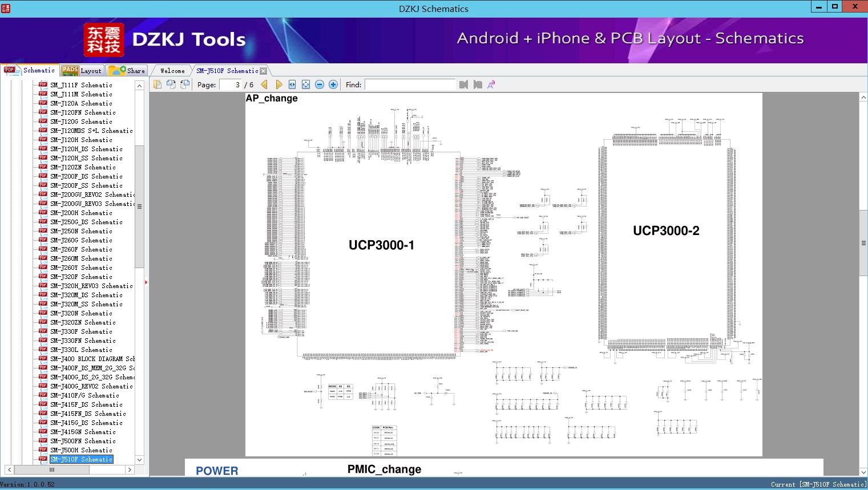
Task: Click the UCP3000-2 chip label
Action: (x=666, y=231)
